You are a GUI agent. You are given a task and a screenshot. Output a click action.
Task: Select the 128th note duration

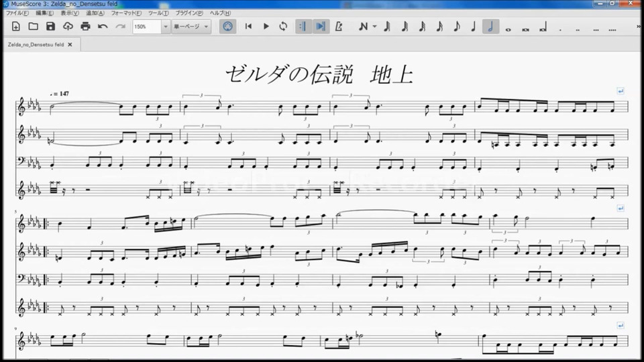(x=387, y=27)
